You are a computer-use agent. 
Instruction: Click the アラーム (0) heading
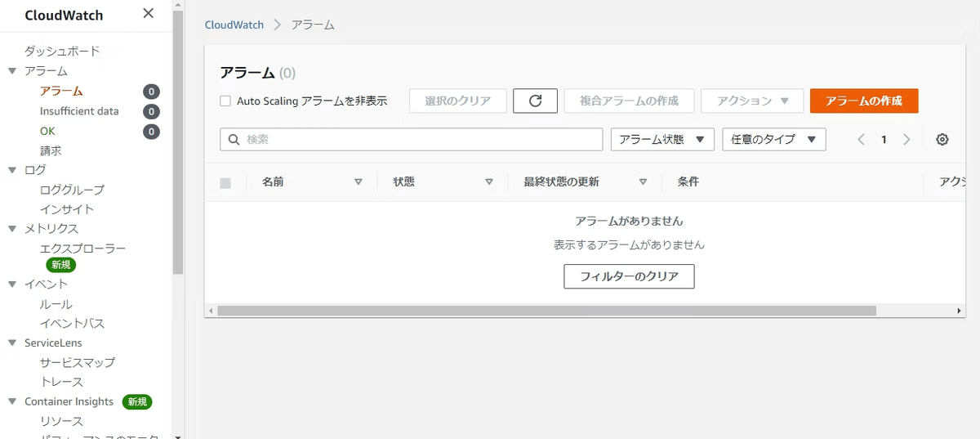tap(258, 73)
